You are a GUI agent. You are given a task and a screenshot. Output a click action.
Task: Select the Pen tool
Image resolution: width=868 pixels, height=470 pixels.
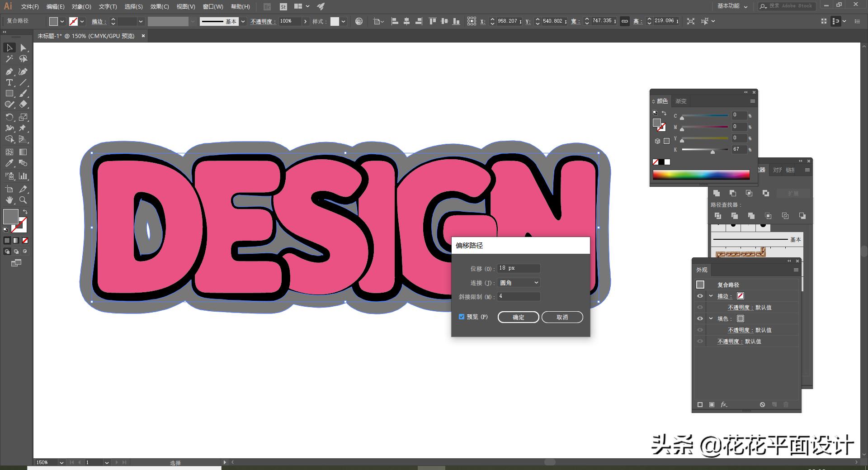(x=9, y=71)
